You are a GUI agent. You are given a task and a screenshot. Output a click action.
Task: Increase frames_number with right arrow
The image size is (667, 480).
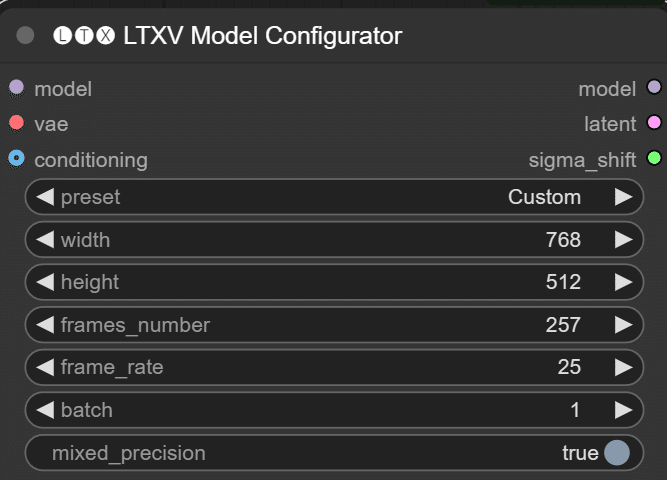tap(623, 325)
